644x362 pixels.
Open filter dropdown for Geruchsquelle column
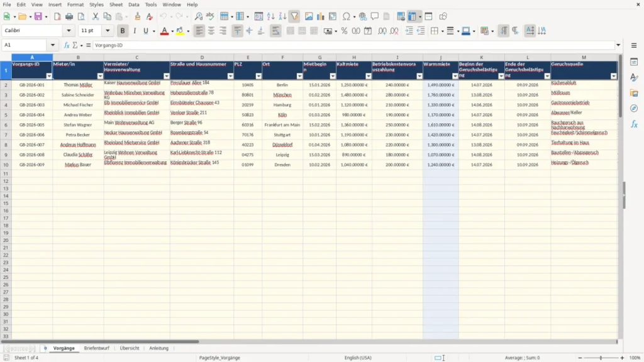[x=613, y=76]
